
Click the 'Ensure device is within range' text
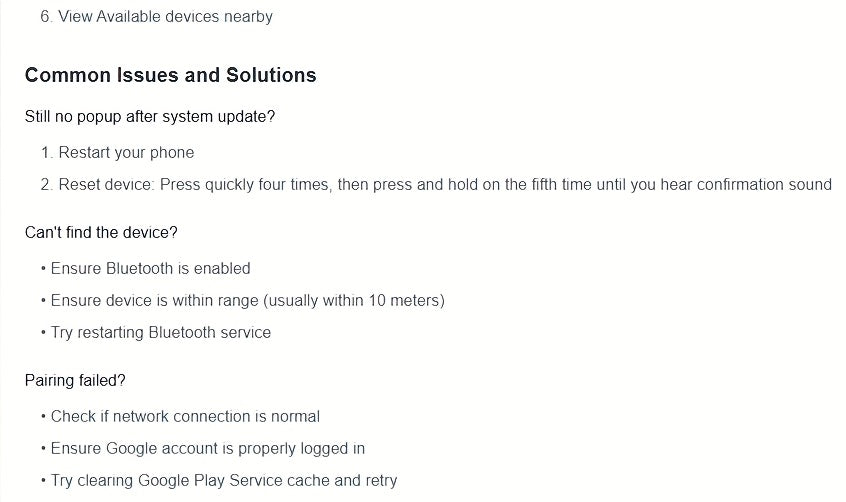coord(159,301)
